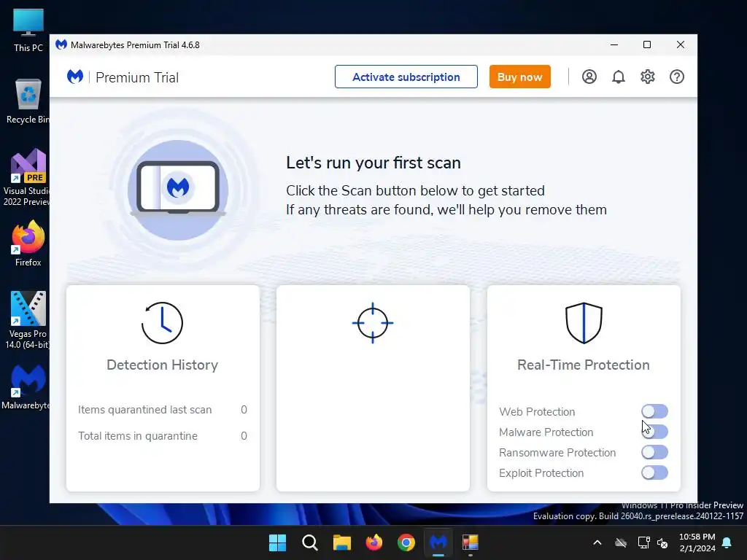Toggle Malware Protection switch
This screenshot has height=560, width=747.
(654, 432)
